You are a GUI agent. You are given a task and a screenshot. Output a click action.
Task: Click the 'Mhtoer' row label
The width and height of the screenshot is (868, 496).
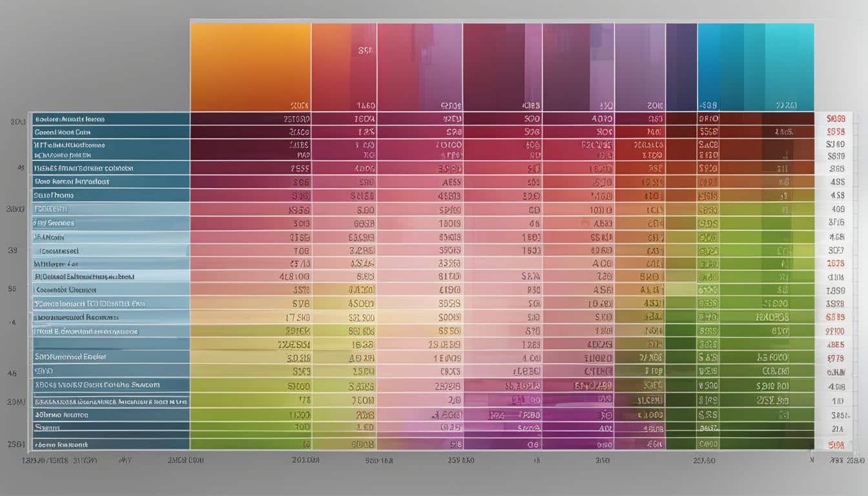[x=56, y=264]
